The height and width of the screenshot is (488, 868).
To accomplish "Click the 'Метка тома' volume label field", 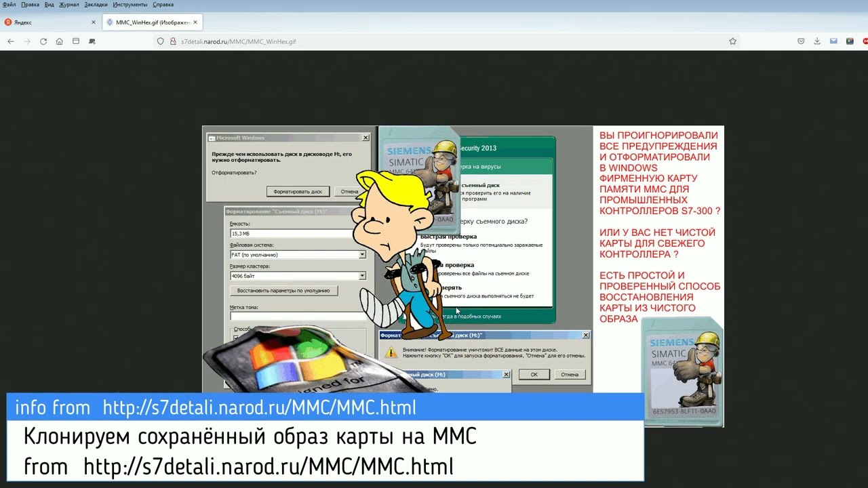I will click(x=297, y=316).
